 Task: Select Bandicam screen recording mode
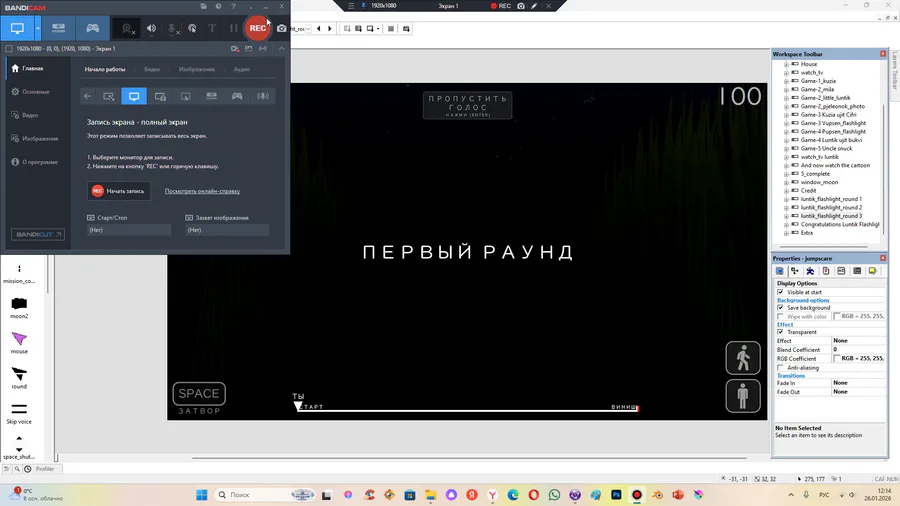point(17,28)
